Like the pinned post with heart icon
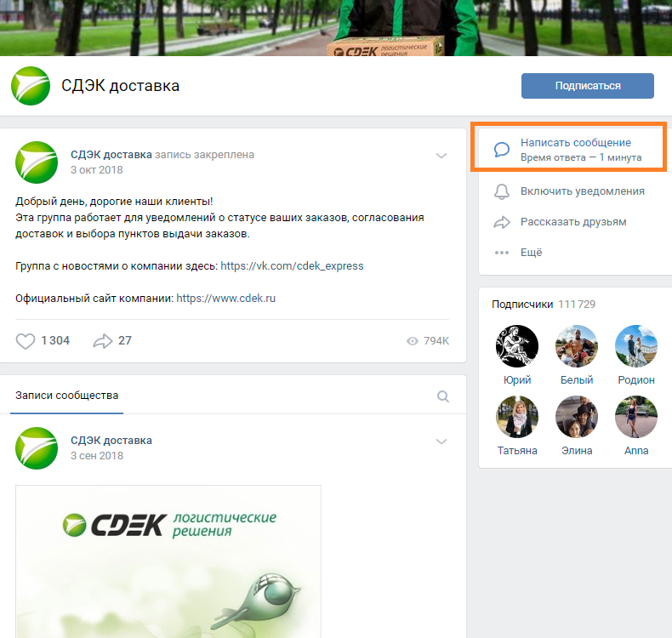 26,341
